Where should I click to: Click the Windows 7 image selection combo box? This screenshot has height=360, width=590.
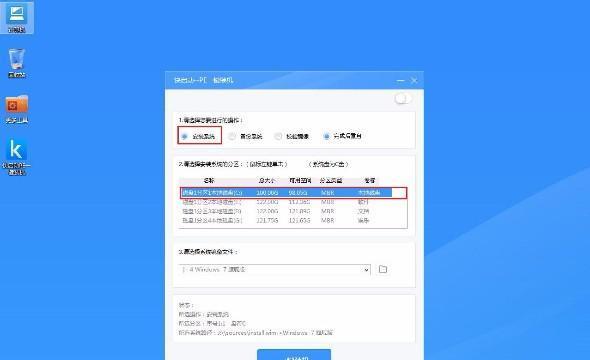pyautogui.click(x=275, y=270)
